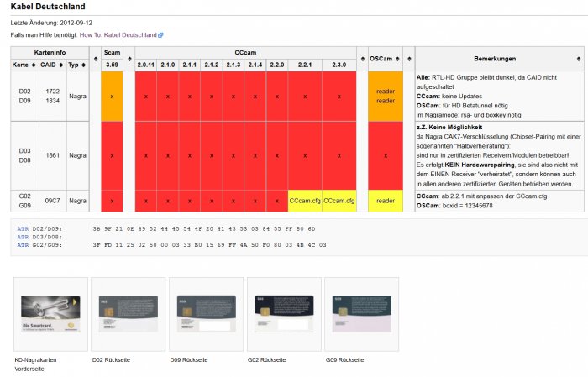Open the G02 Rückseite card image
Screen dimensions: 588x377
pyautogui.click(x=284, y=314)
